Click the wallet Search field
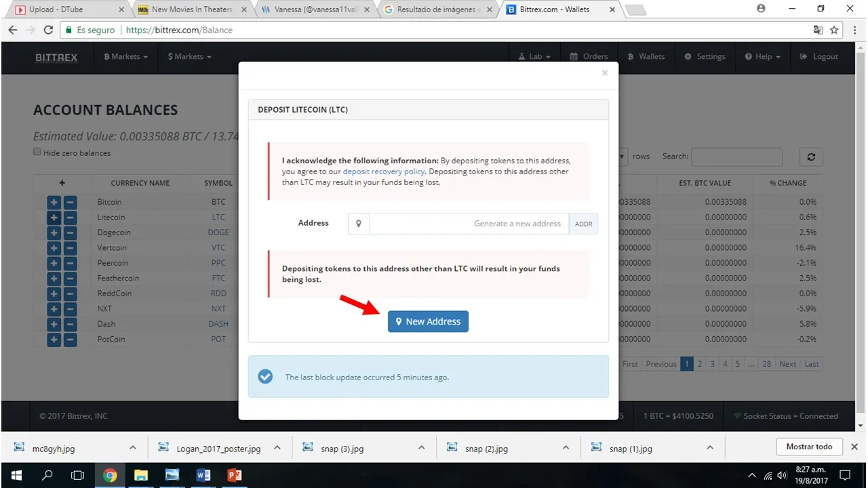The width and height of the screenshot is (868, 488). pyautogui.click(x=736, y=157)
